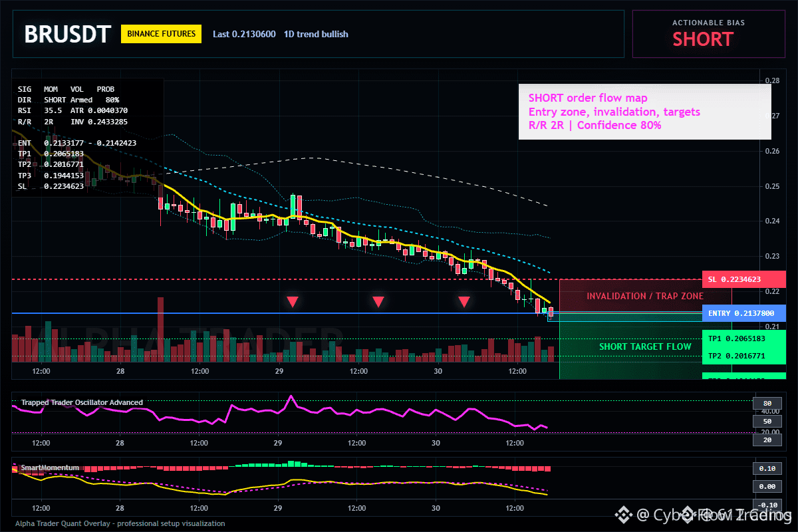Click the Last 0.2130600 price text
Image resolution: width=798 pixels, height=532 pixels.
(x=244, y=34)
